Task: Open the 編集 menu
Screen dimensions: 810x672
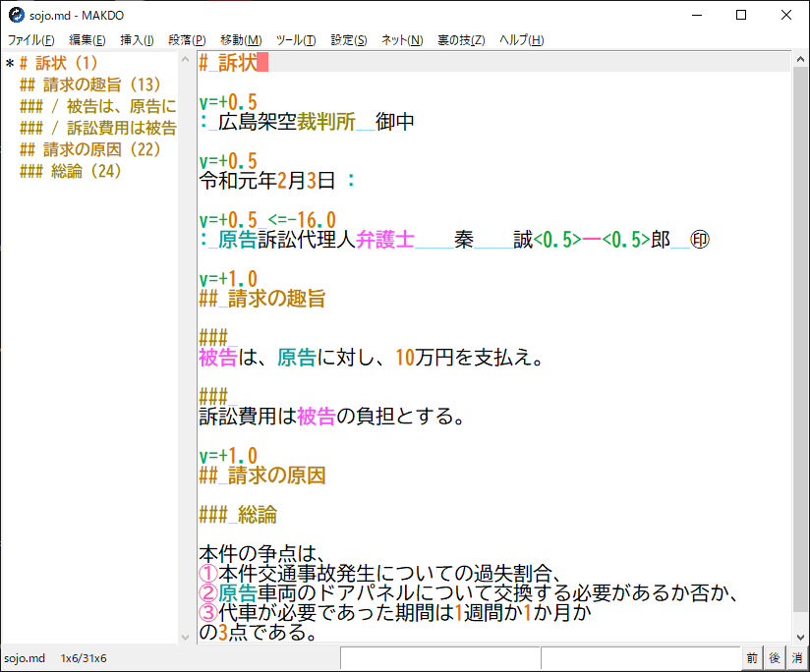Action: coord(85,39)
